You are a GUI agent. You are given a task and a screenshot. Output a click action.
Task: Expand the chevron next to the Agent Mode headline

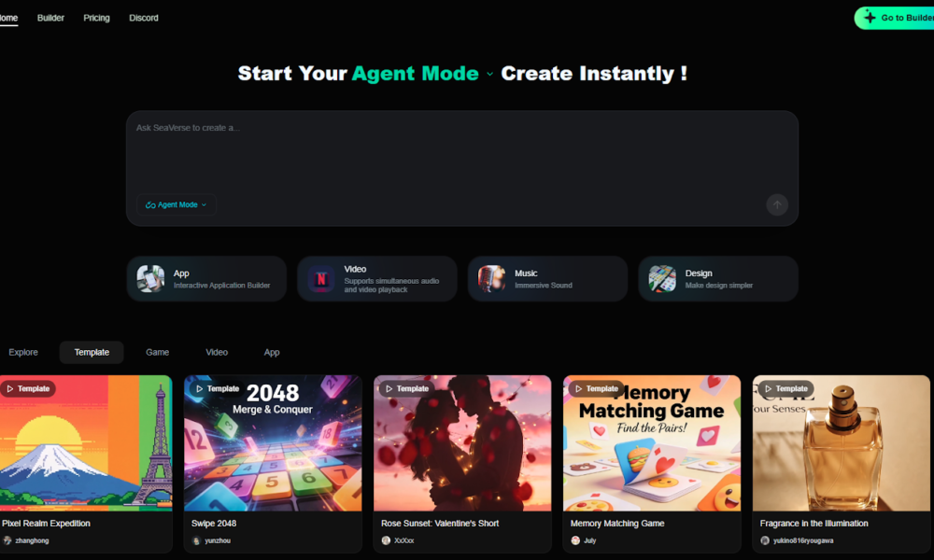489,75
